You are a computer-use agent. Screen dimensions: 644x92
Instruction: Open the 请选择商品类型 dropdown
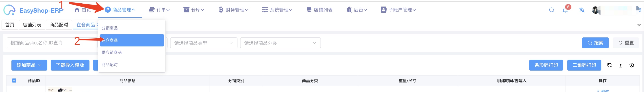tap(204, 43)
